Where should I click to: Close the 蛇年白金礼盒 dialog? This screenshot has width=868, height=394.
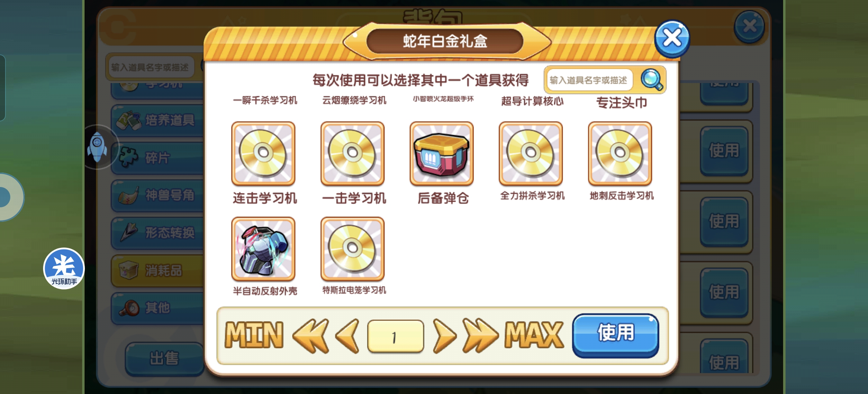(x=672, y=38)
